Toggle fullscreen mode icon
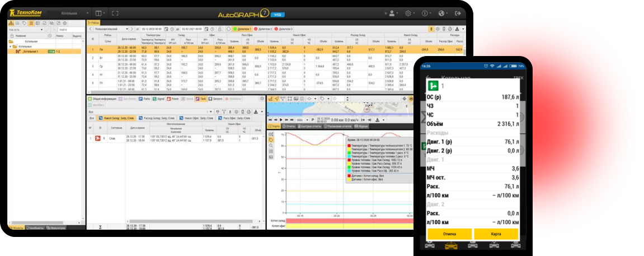This screenshot has height=256, width=644. [x=115, y=13]
